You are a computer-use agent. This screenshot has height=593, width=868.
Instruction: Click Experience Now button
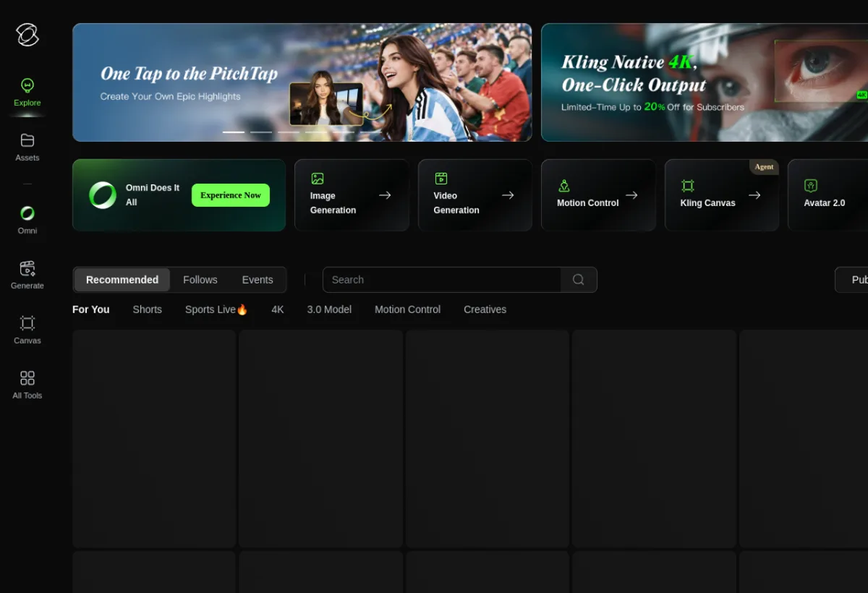click(231, 195)
